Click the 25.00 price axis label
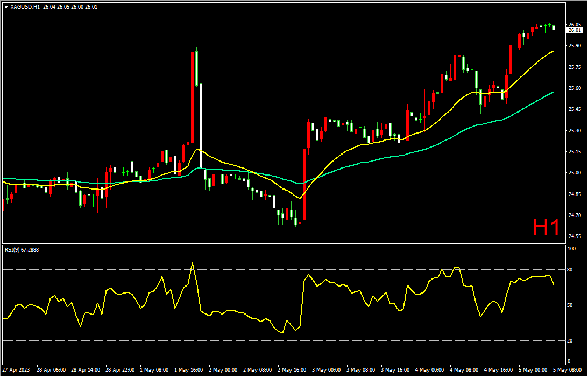588x377 pixels. 575,173
